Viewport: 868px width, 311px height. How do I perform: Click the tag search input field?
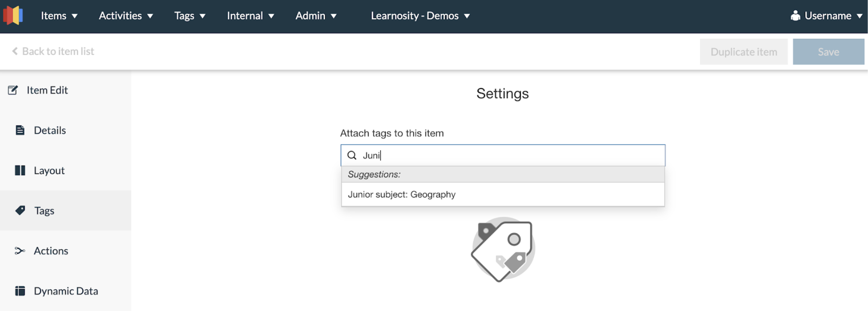pos(512,155)
